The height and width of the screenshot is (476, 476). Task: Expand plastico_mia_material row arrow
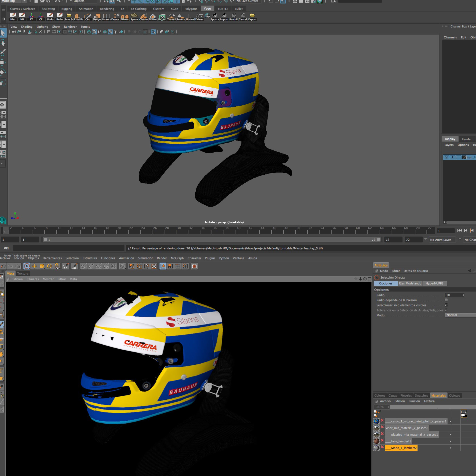[450, 435]
